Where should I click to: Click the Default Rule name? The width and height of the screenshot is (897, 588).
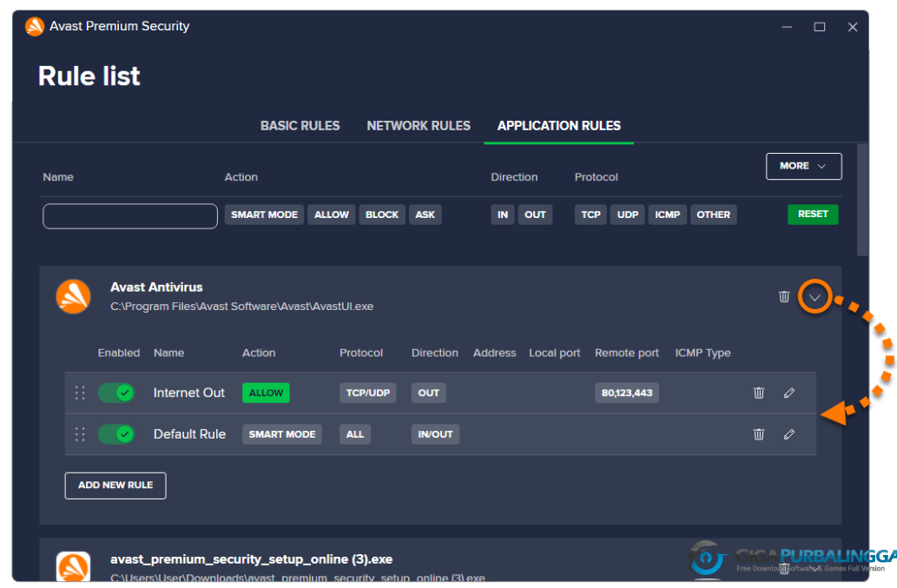189,434
